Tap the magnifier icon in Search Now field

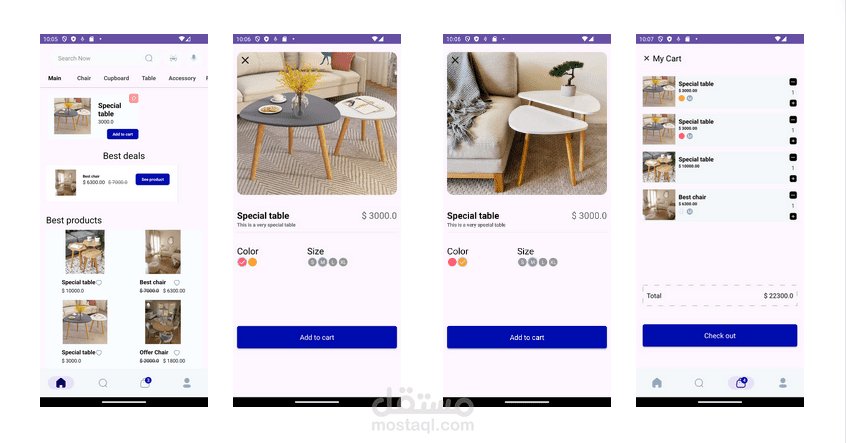149,58
